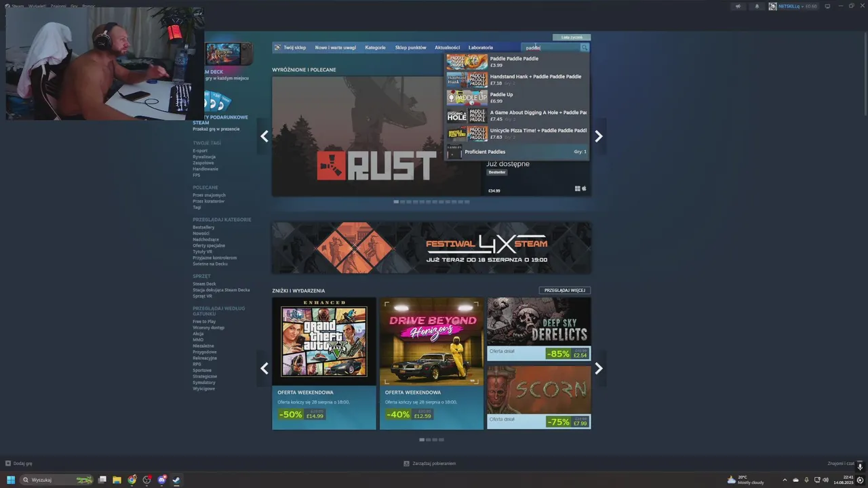
Task: Open the 'Kategorie' store menu
Action: (x=375, y=47)
